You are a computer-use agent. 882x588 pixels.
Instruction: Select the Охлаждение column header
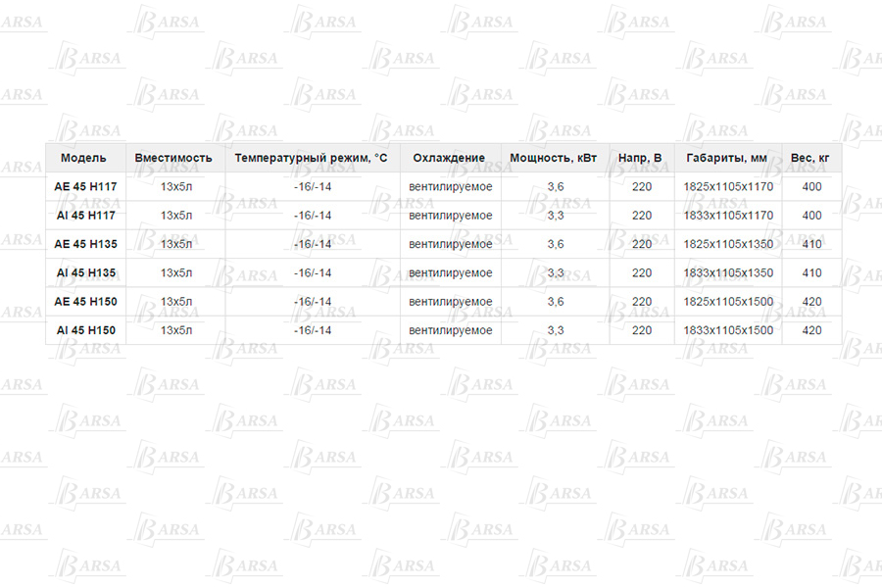coord(449,158)
